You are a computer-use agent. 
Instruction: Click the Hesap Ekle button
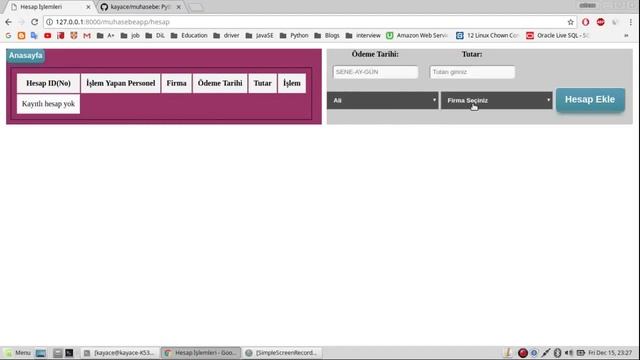(x=590, y=100)
